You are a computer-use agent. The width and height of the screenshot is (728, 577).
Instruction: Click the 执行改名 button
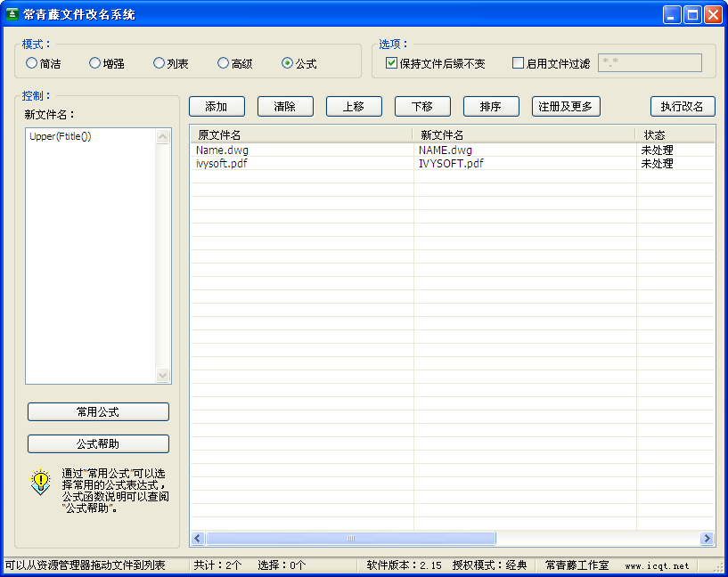point(683,107)
